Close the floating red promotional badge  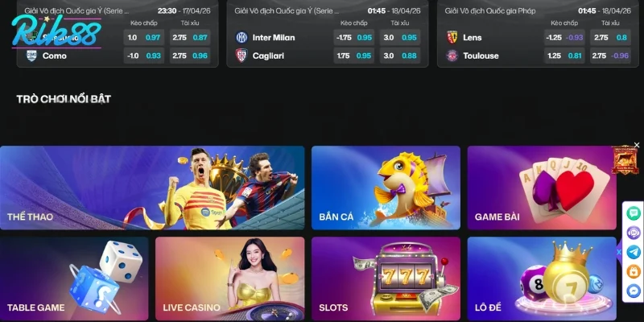click(x=637, y=145)
